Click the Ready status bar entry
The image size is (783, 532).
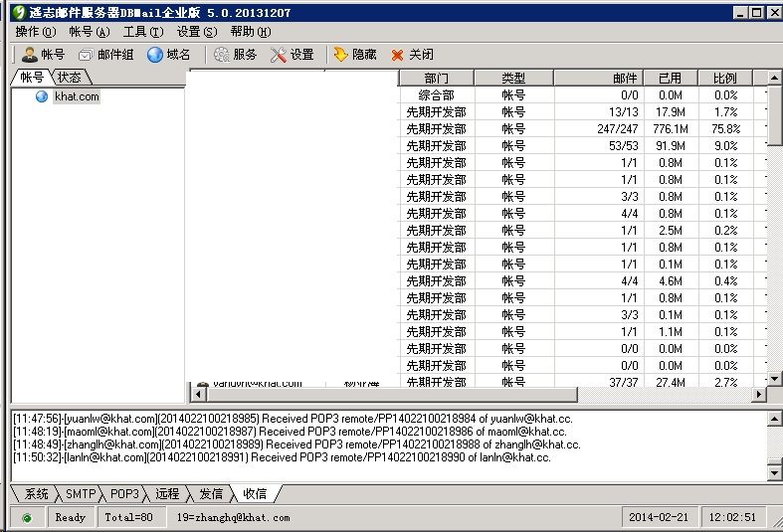tap(70, 517)
